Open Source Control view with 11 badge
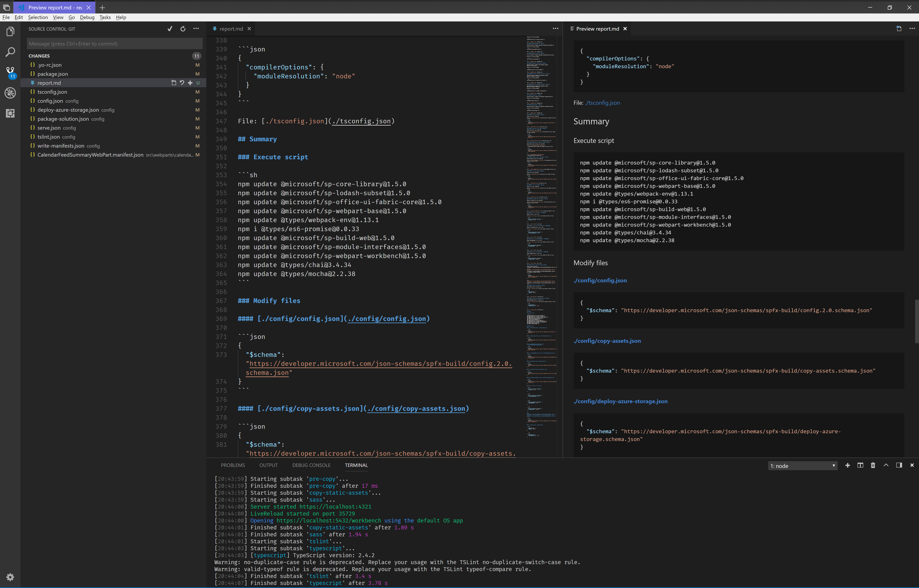 pyautogui.click(x=10, y=72)
